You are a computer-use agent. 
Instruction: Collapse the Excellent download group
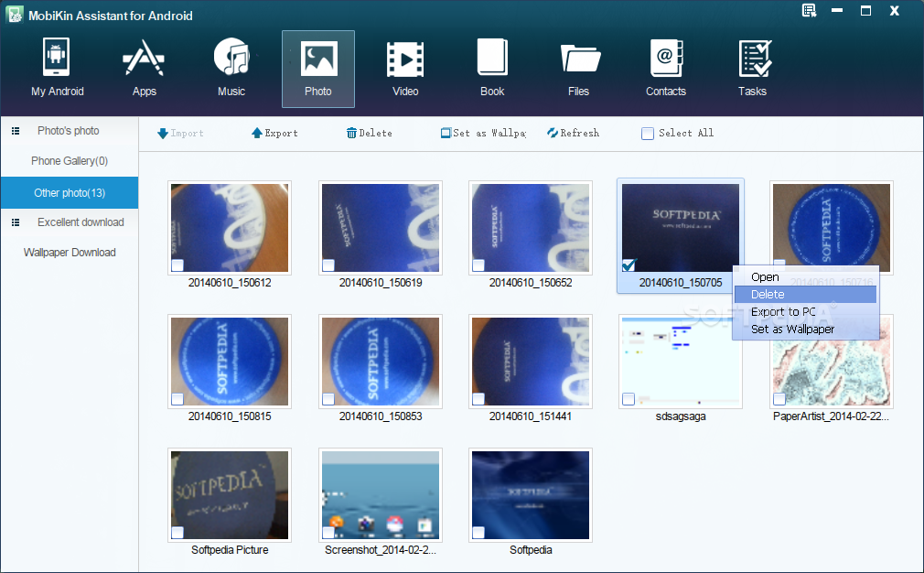16,222
